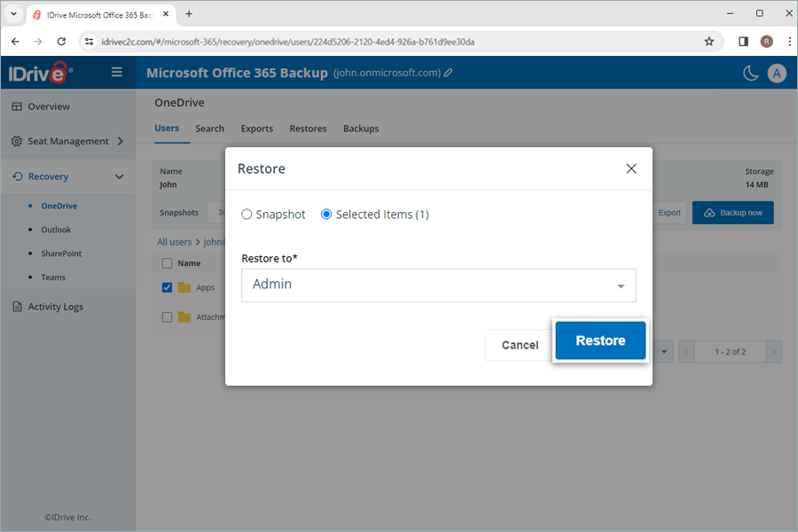
Task: Click the Seat Management gear icon
Action: pos(17,141)
